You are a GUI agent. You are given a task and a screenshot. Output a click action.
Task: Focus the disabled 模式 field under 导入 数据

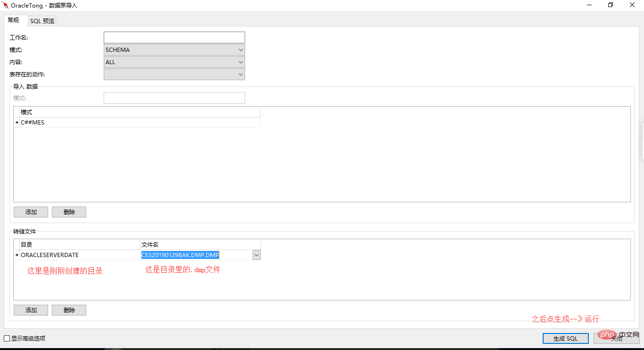(x=174, y=98)
